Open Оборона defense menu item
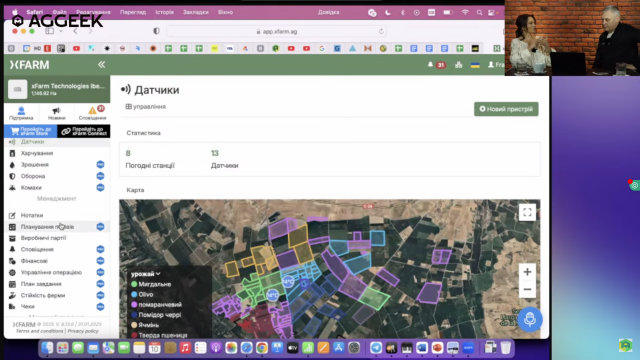 tap(33, 176)
